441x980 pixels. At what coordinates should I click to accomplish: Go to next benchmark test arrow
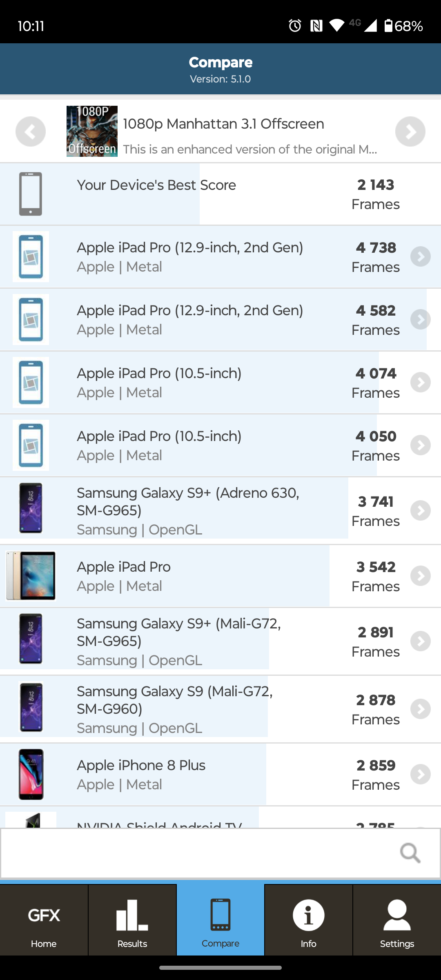click(410, 131)
